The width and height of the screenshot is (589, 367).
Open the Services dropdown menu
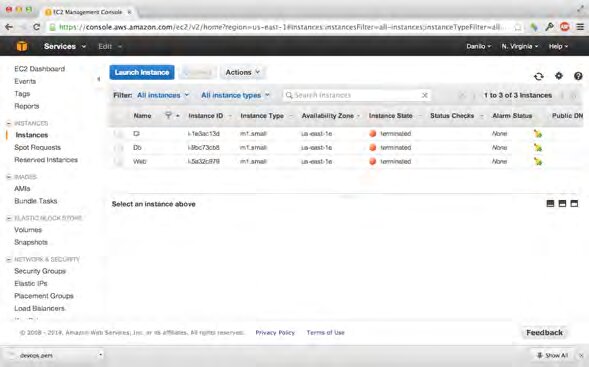tap(65, 46)
